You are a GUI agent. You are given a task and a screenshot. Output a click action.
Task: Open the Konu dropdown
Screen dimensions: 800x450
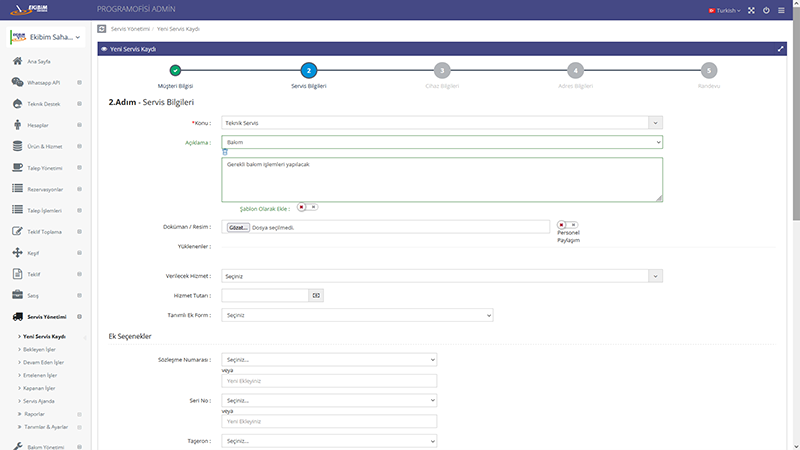[x=442, y=122]
